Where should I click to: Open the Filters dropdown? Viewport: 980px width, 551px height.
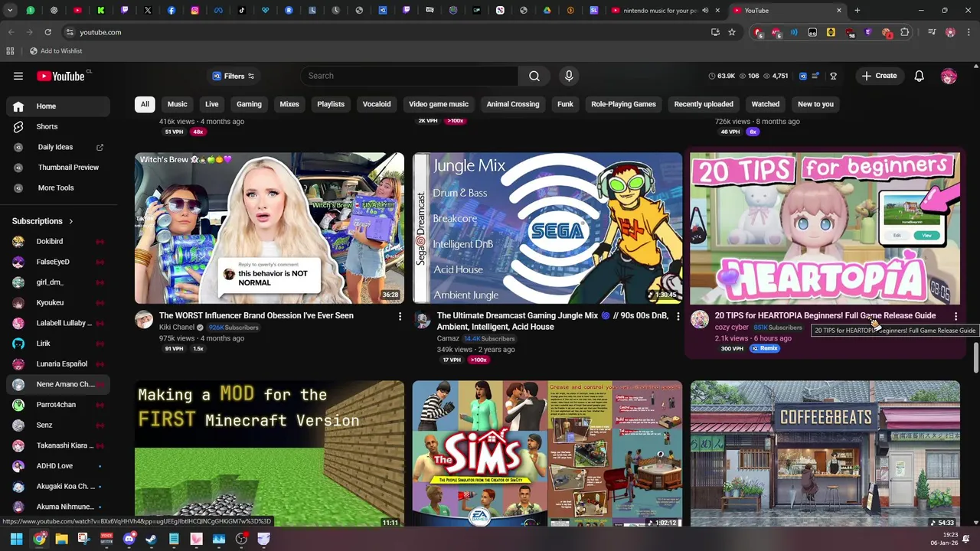pyautogui.click(x=233, y=76)
